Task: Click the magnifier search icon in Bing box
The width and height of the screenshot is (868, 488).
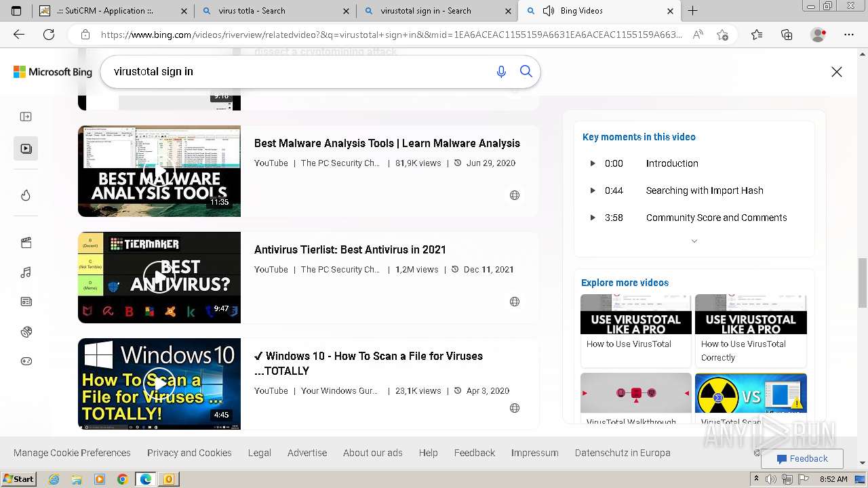Action: [526, 71]
